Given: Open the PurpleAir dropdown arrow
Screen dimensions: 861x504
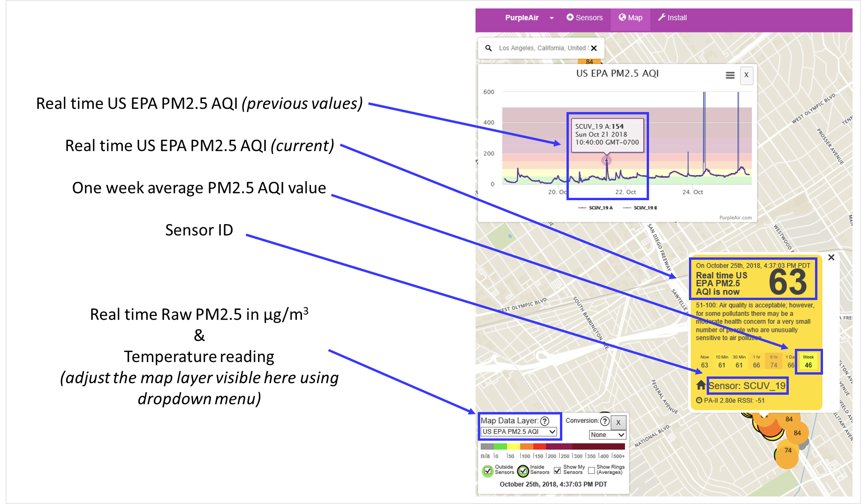Looking at the screenshot, I should [x=551, y=18].
